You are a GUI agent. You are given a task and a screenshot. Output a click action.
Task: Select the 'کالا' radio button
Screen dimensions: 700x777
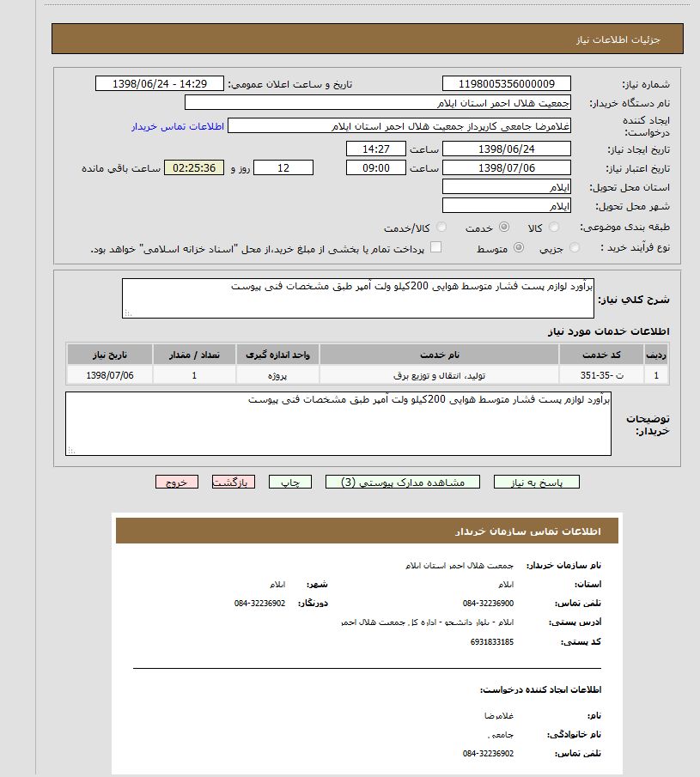554,228
